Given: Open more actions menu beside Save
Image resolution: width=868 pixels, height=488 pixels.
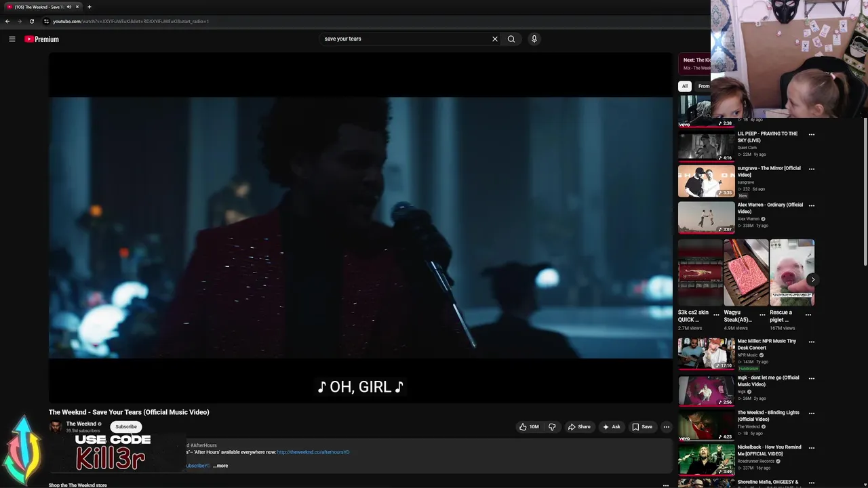Looking at the screenshot, I should (x=667, y=427).
